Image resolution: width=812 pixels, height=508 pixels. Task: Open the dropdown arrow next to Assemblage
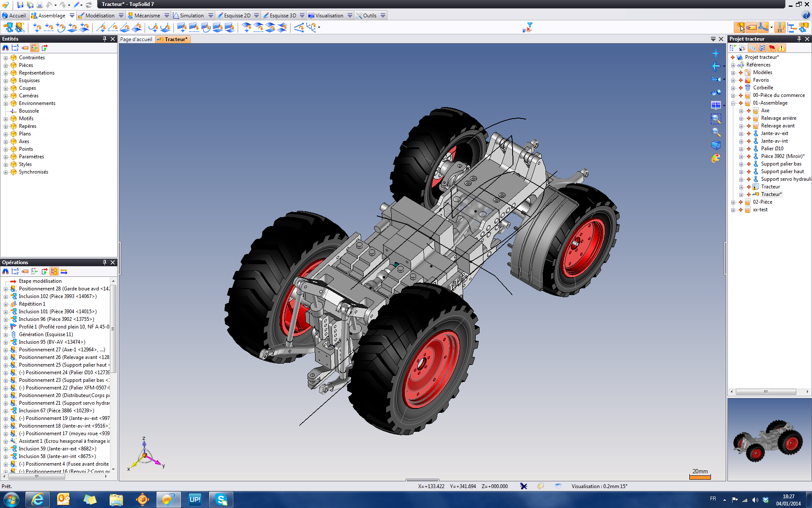point(72,16)
